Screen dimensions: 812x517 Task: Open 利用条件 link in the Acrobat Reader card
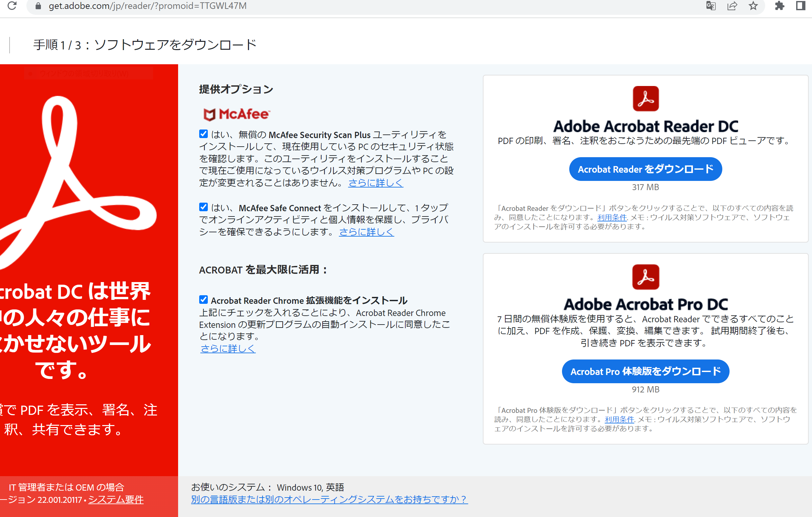pos(612,217)
